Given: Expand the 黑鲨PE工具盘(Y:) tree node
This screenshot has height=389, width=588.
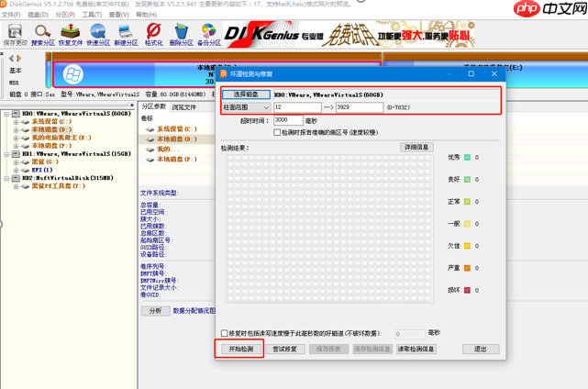Looking at the screenshot, I should pyautogui.click(x=16, y=186).
